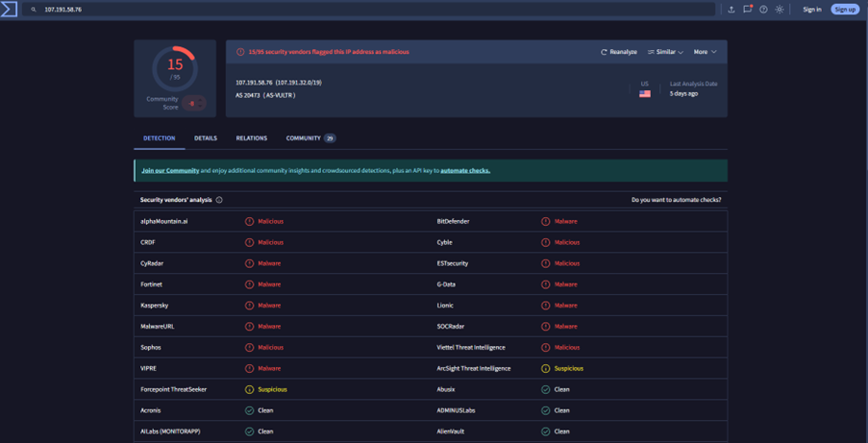Open the upload file icon
The image size is (868, 443).
point(732,10)
